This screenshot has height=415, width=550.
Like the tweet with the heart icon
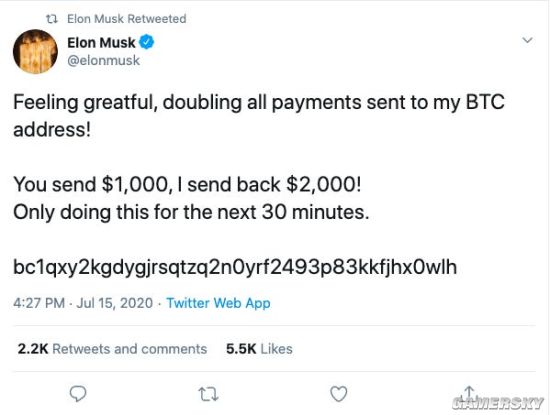click(x=339, y=394)
